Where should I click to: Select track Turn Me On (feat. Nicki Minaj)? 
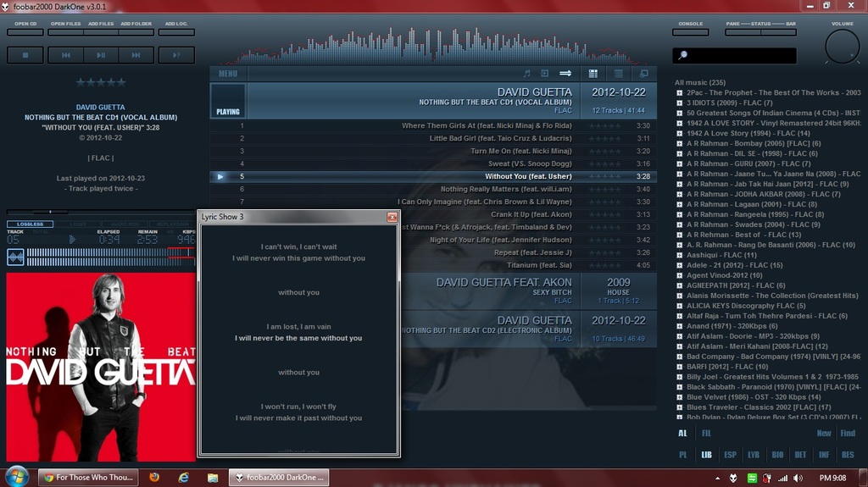pyautogui.click(x=433, y=151)
